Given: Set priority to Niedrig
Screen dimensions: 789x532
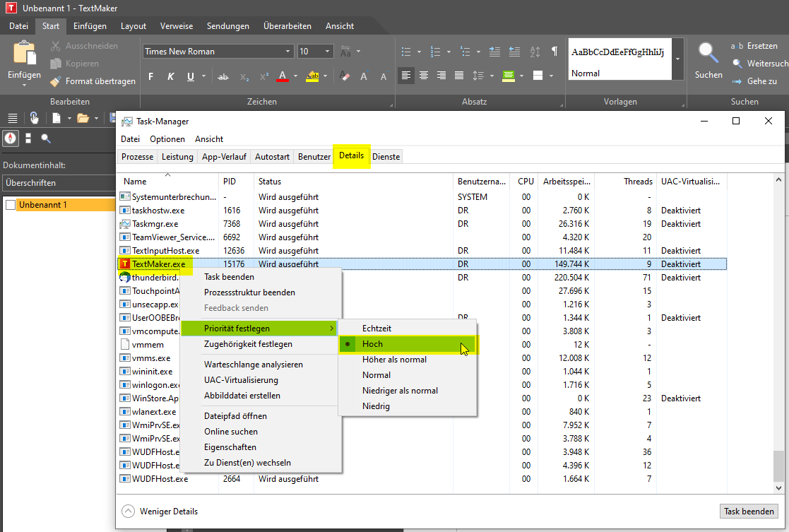Looking at the screenshot, I should [376, 406].
